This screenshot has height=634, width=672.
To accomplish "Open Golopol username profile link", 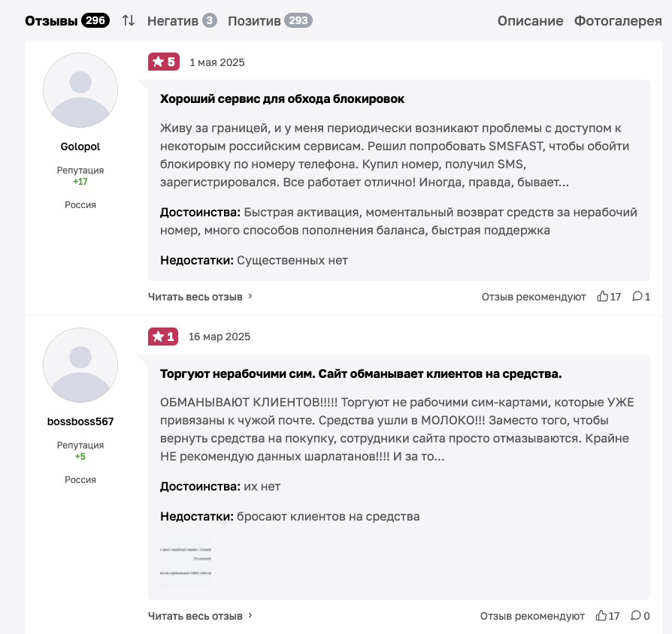I will pos(80,146).
